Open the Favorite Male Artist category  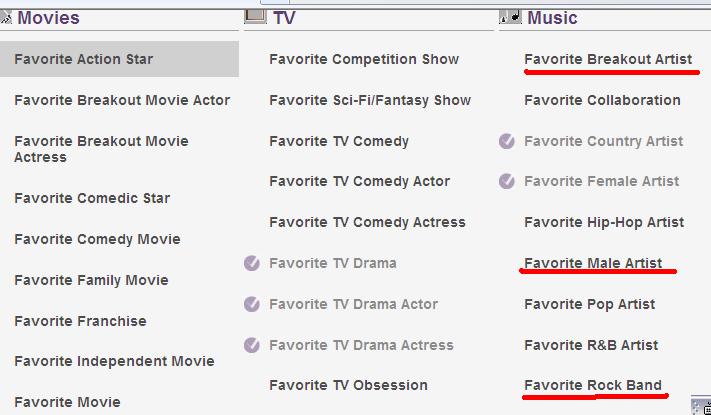(x=593, y=263)
